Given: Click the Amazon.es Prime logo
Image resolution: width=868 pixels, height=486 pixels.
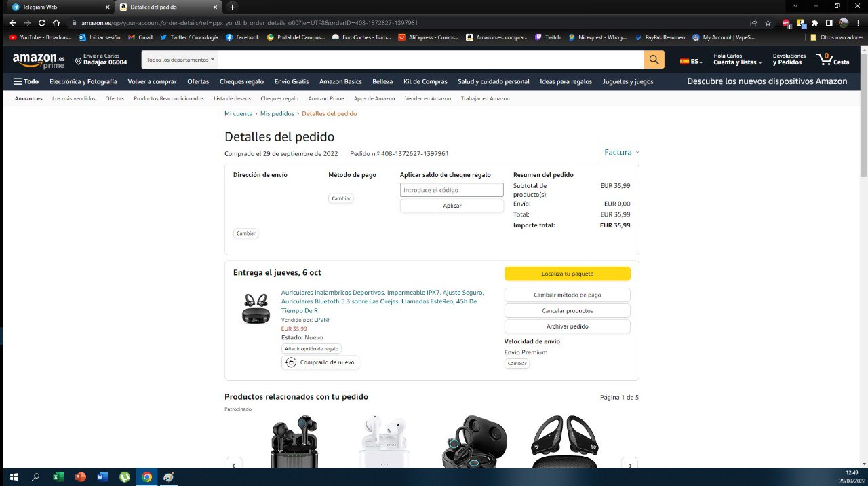Looking at the screenshot, I should (x=39, y=60).
